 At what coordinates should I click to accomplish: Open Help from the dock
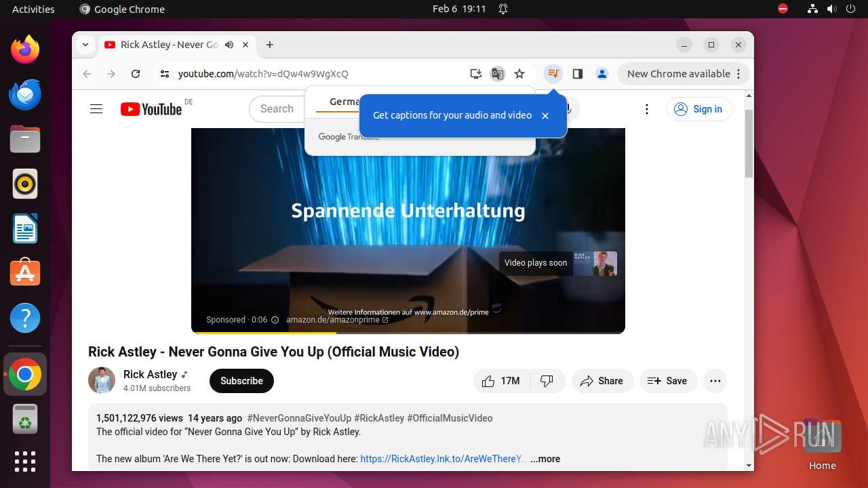[x=25, y=318]
